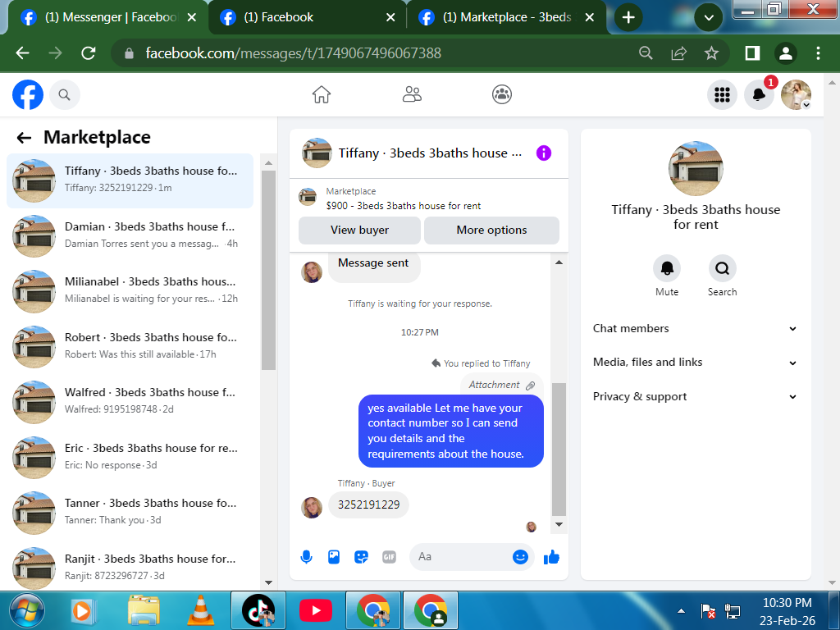The image size is (840, 630).
Task: Open a new browser tab
Action: pos(628,18)
